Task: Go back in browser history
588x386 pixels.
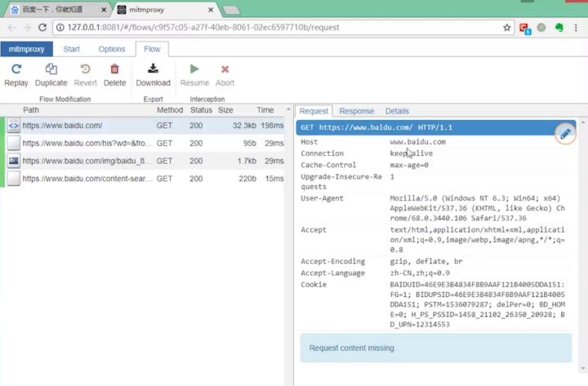Action: click(11, 28)
